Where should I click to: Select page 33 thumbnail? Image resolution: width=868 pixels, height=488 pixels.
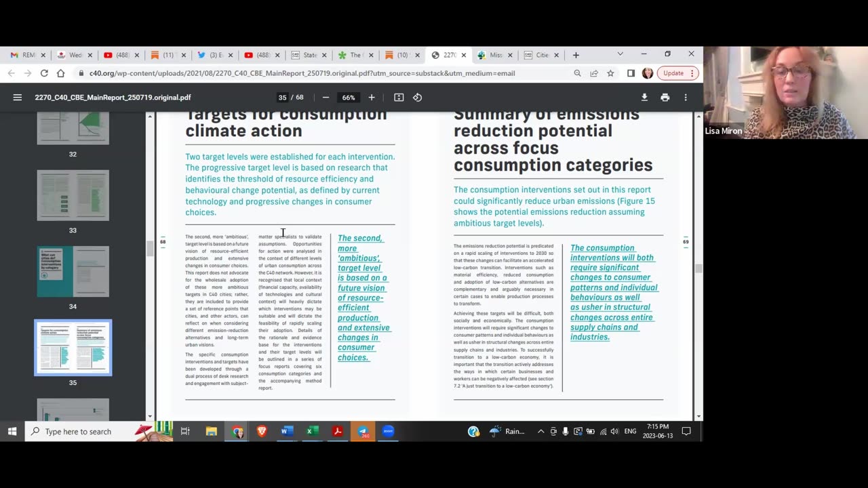click(x=73, y=196)
